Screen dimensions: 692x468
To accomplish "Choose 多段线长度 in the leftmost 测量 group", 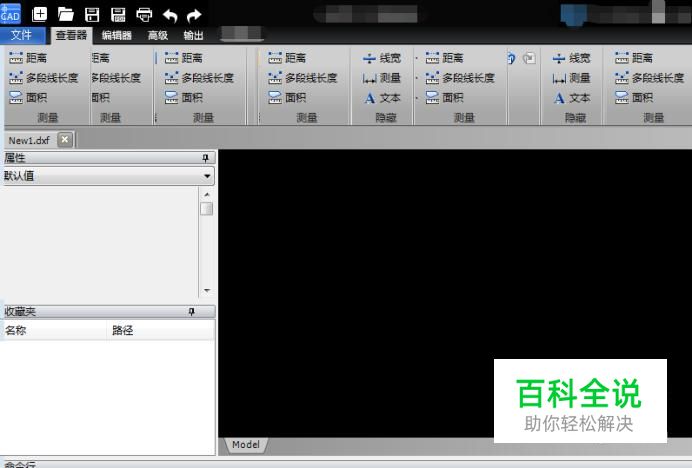I will [44, 78].
